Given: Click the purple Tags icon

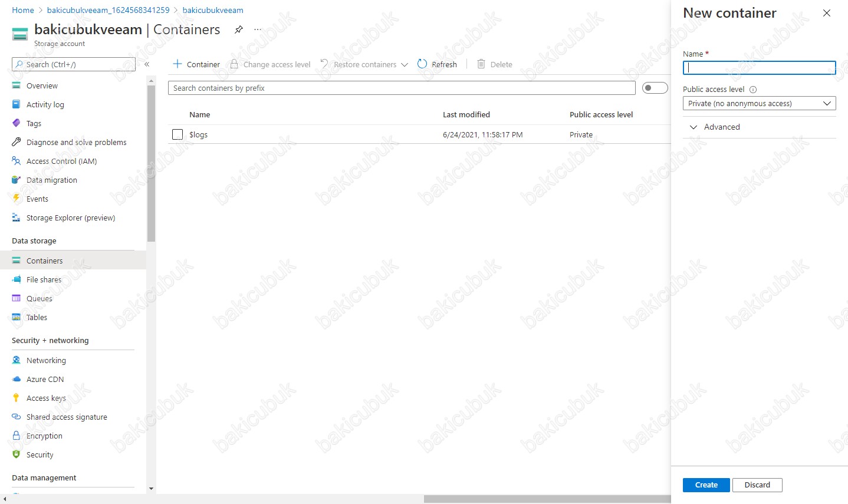Looking at the screenshot, I should pos(17,123).
